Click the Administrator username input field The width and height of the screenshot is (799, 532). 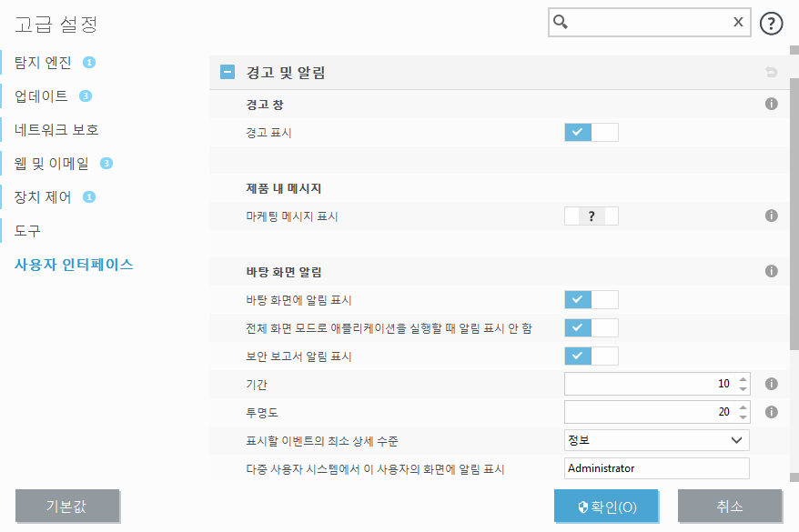[656, 467]
